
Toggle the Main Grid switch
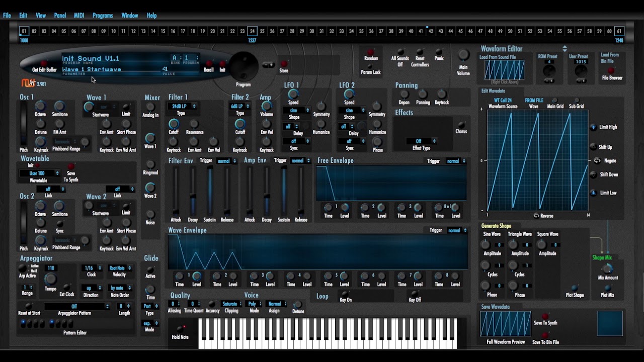(x=555, y=101)
